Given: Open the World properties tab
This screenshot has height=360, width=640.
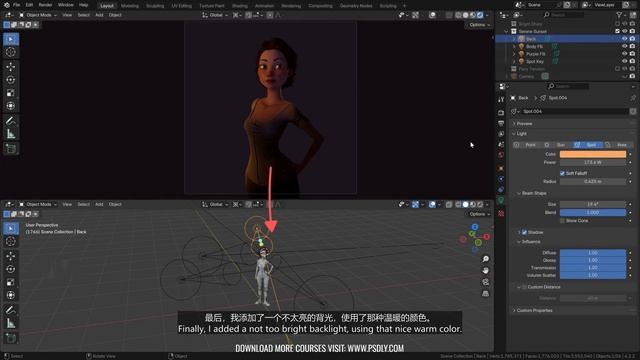Looking at the screenshot, I should 501,155.
